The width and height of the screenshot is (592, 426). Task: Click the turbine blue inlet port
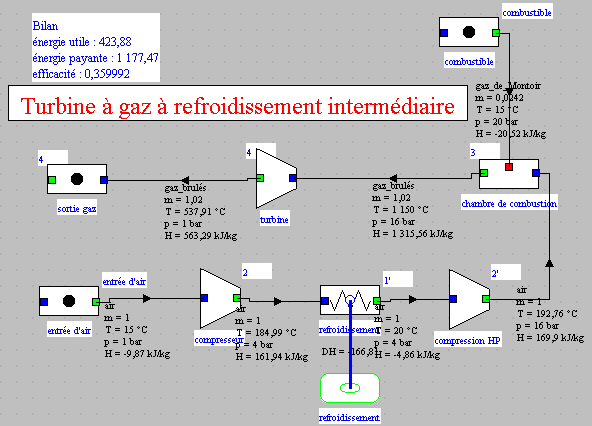click(x=293, y=178)
